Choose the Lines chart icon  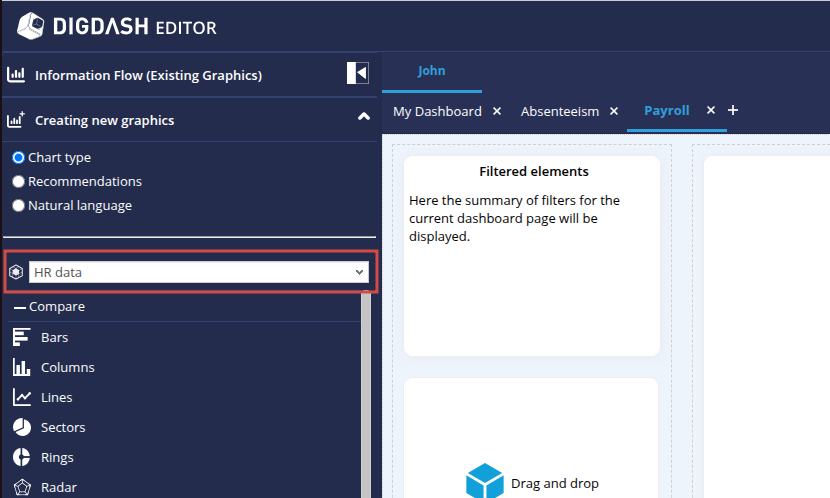(21, 398)
